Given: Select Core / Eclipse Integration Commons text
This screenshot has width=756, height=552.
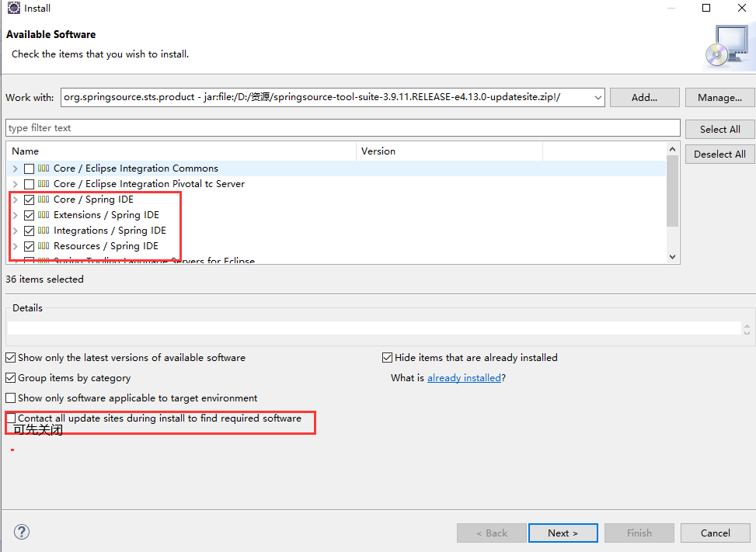Looking at the screenshot, I should (x=136, y=168).
